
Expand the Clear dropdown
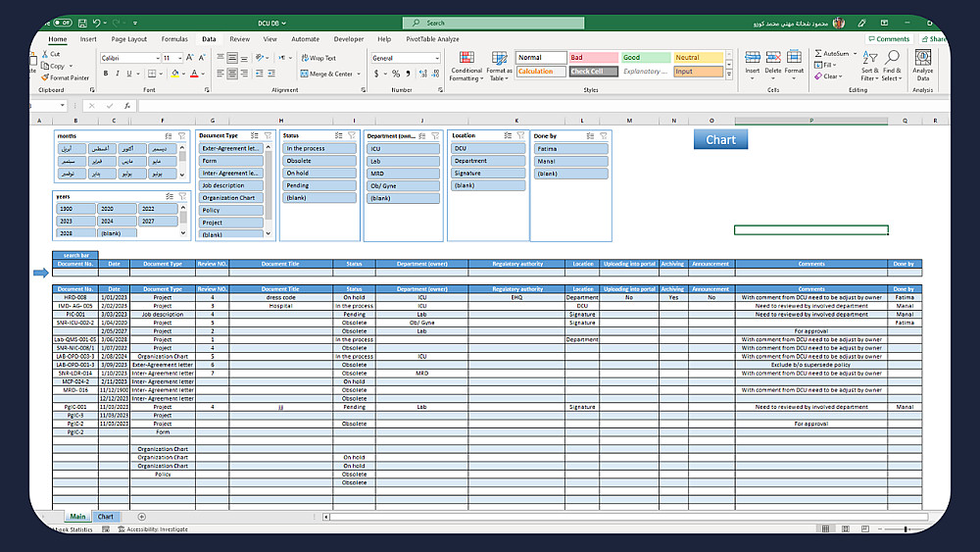point(841,76)
